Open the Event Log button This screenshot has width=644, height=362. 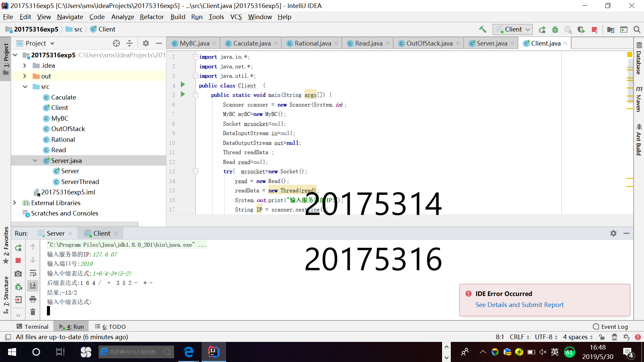click(x=610, y=326)
